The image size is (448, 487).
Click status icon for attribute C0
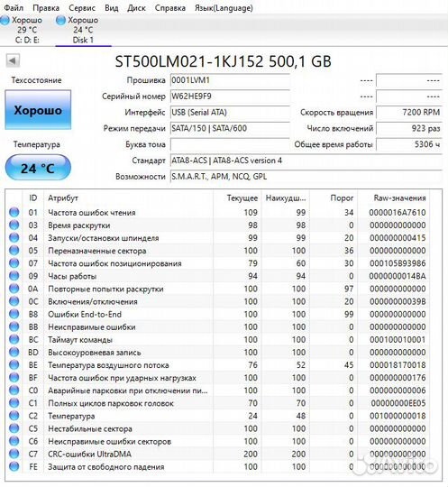(14, 391)
